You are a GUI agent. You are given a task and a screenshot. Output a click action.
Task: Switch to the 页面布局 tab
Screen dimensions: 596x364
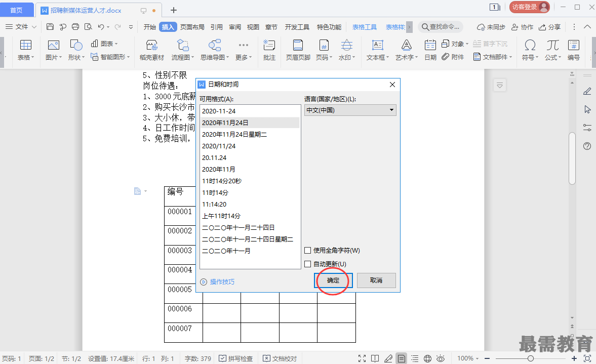(x=192, y=27)
